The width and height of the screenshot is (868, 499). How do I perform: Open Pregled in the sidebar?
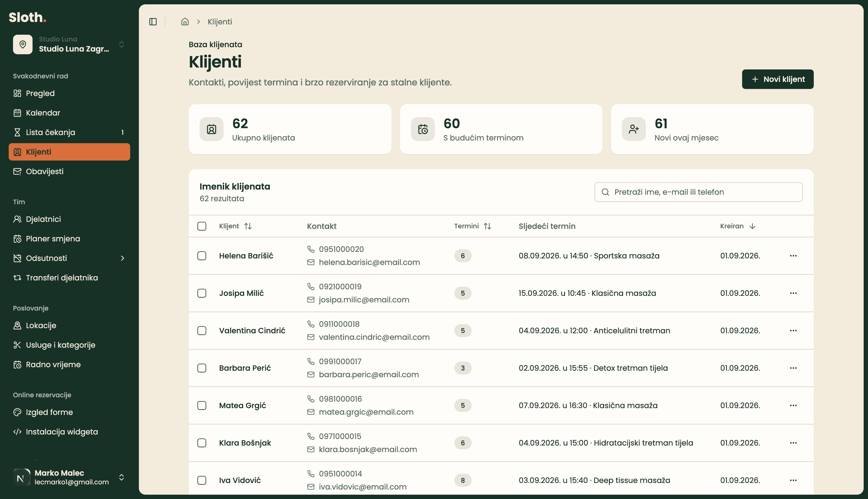click(x=69, y=93)
